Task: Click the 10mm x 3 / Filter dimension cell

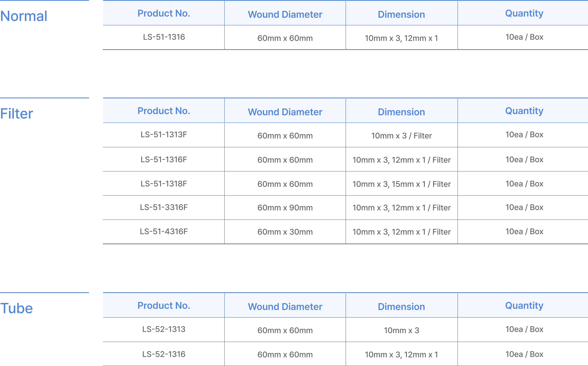Action: (x=401, y=136)
